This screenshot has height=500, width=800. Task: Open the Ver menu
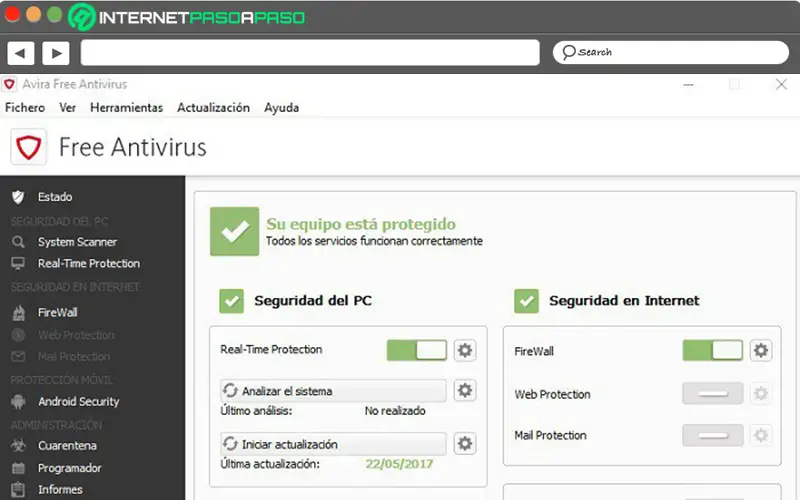pyautogui.click(x=67, y=108)
